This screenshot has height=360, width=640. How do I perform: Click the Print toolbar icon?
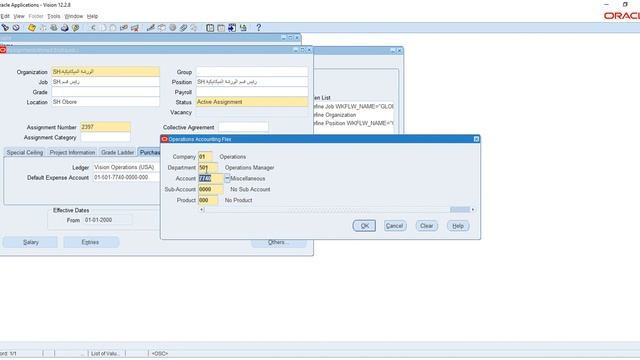coord(64,28)
